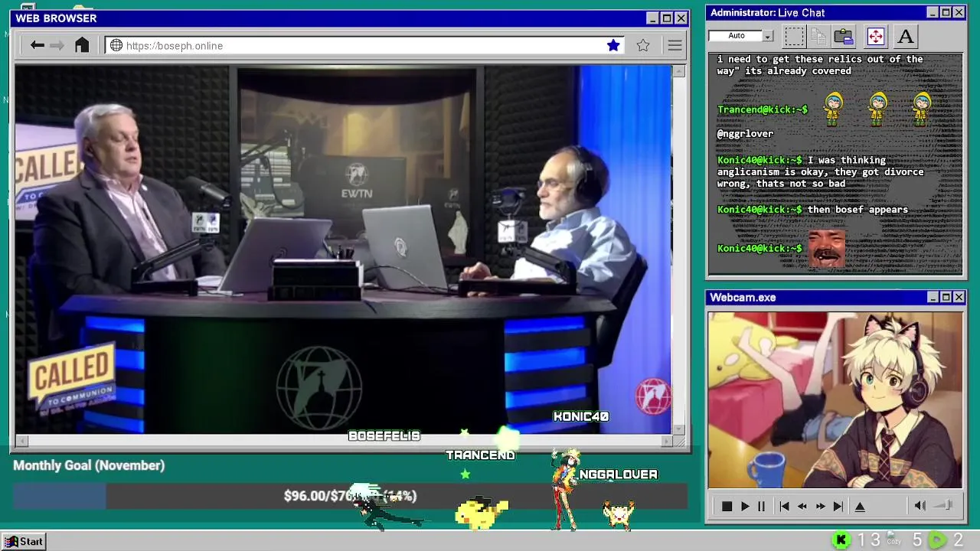The image size is (980, 551).
Task: Click the 'then bosef appears' chat message
Action: tap(857, 210)
